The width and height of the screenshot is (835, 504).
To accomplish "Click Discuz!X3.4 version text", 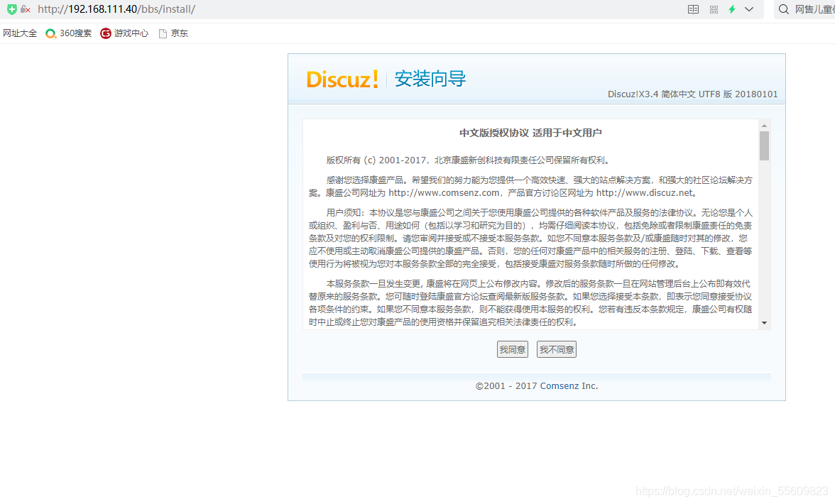I will [x=692, y=94].
